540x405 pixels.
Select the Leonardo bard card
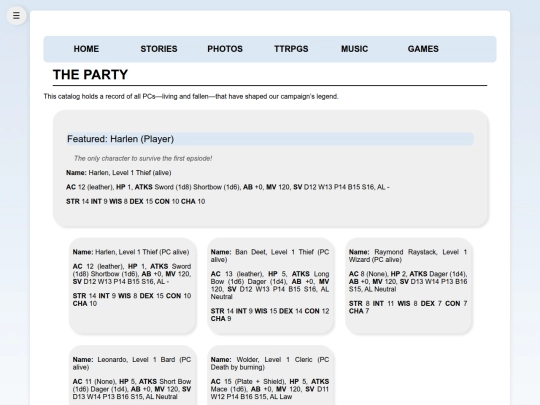132,375
